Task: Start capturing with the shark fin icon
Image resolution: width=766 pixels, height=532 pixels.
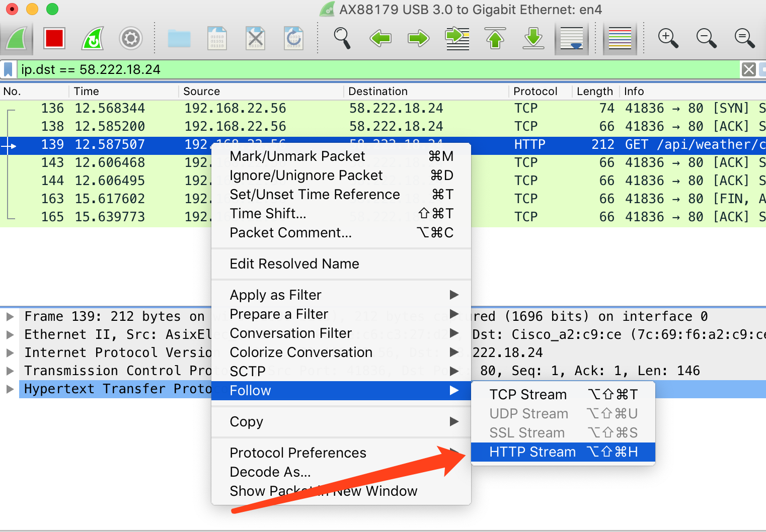Action: (x=17, y=38)
